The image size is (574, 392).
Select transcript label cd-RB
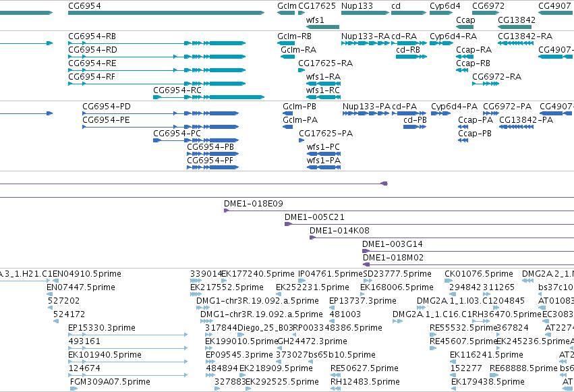[x=408, y=50]
